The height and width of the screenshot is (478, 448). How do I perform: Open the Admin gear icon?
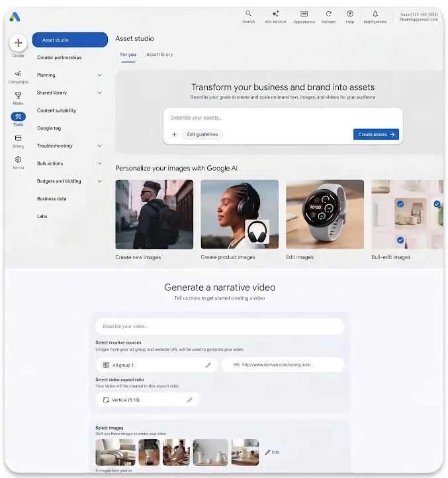18,159
